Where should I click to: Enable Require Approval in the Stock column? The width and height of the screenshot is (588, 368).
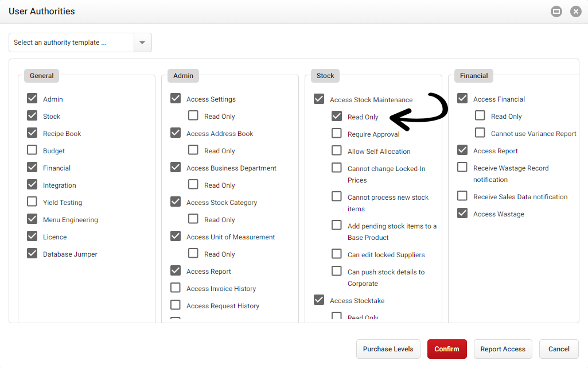pyautogui.click(x=336, y=133)
